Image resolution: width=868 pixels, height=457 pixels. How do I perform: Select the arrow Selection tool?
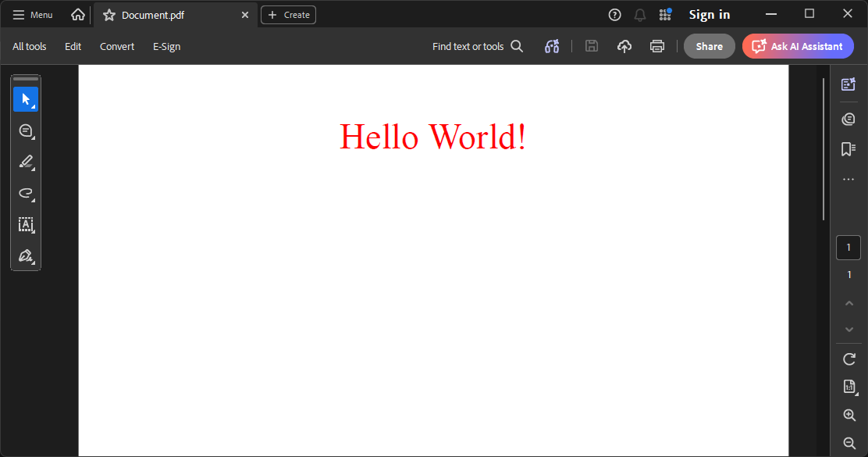click(x=26, y=99)
